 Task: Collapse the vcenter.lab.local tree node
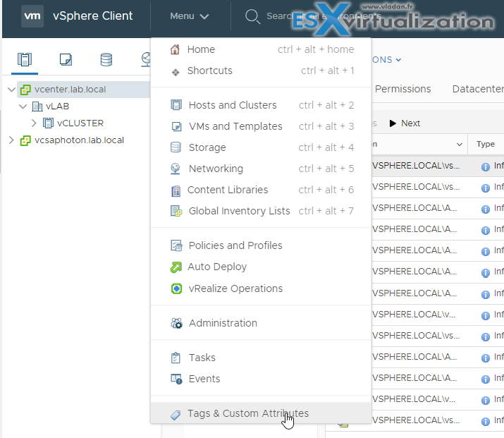[11, 90]
